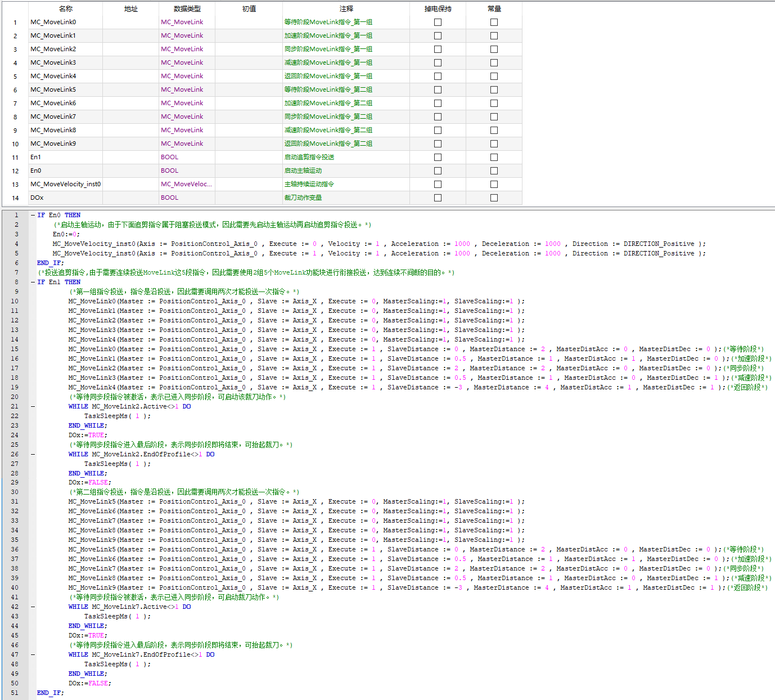
Task: Select variable name En0
Action: click(x=35, y=171)
